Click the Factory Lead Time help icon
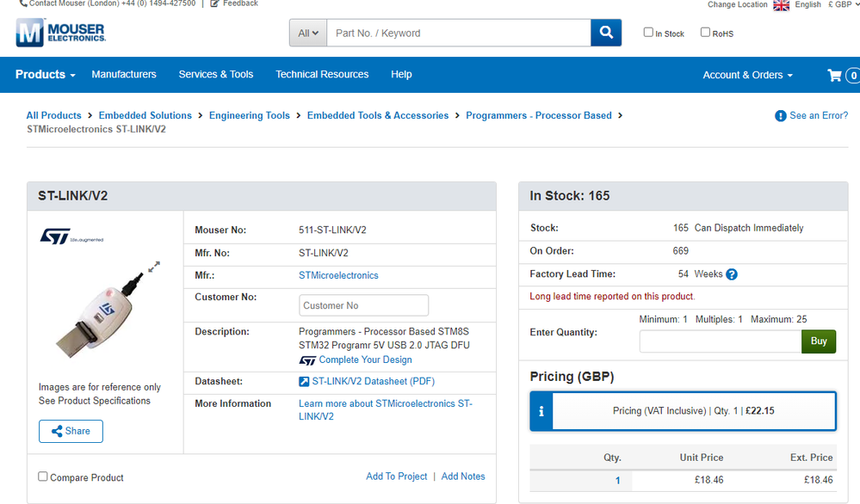This screenshot has width=860, height=504. point(732,274)
